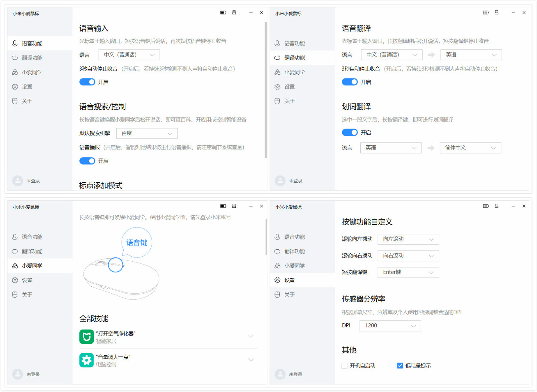Click 未登录 avatar in top-left window
Viewport: 537px width, 392px height.
pyautogui.click(x=18, y=181)
